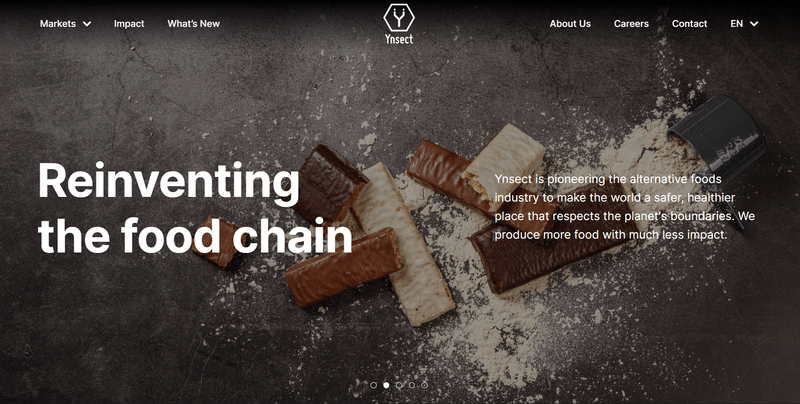The width and height of the screenshot is (800, 404).
Task: Jump to the fourth carousel slide dot
Action: point(412,385)
